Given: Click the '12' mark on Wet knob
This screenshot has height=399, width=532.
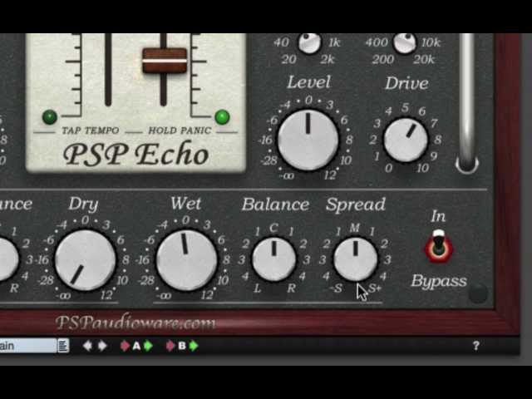Looking at the screenshot, I should [x=207, y=295].
